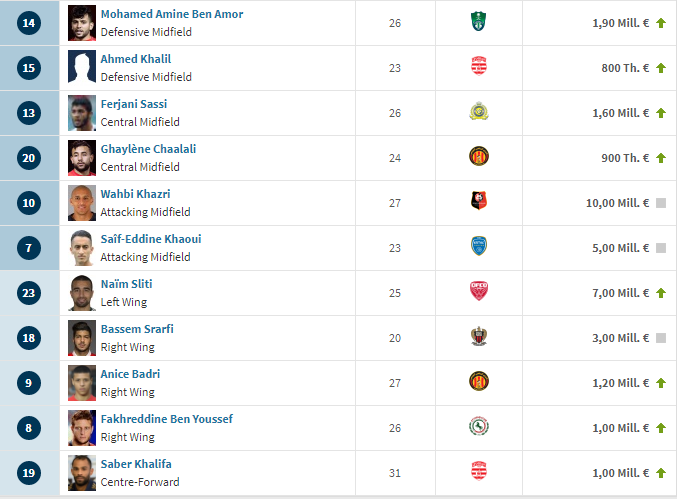This screenshot has height=499, width=677.
Task: Click green up arrow beside 1,90 Mill. €
Action: point(661,23)
